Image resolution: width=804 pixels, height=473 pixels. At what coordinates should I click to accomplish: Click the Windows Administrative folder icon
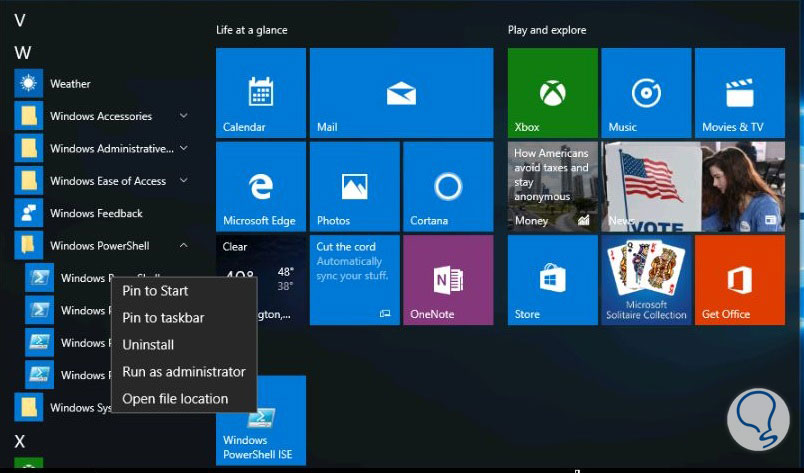[x=29, y=148]
